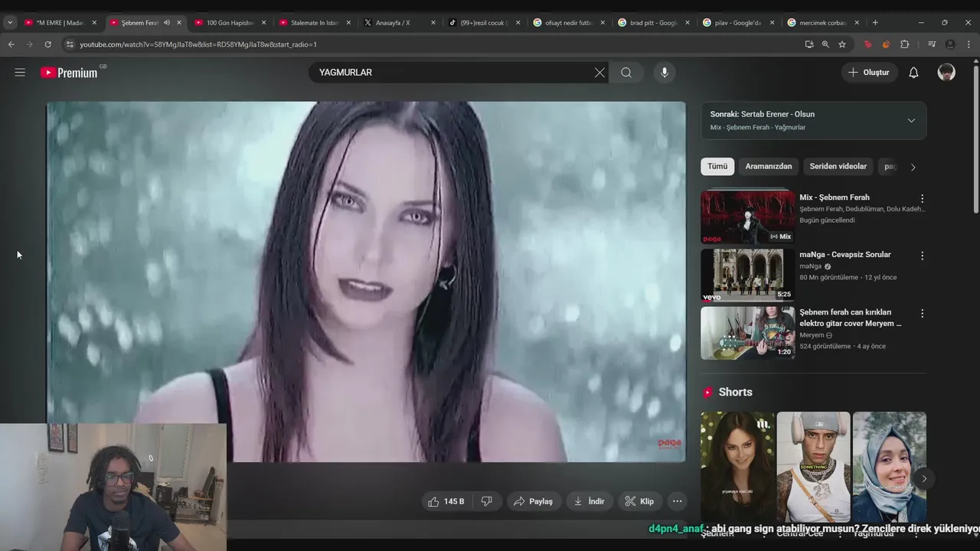
Task: Close the Stalemate In Istanbul tab
Action: (x=348, y=23)
